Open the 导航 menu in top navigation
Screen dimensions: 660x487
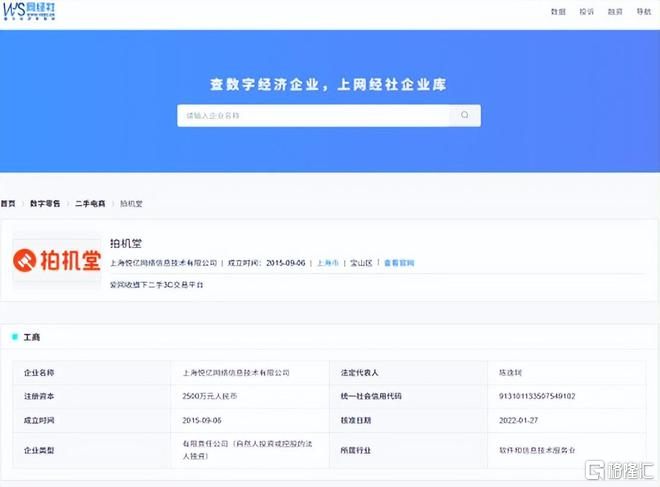click(x=644, y=12)
